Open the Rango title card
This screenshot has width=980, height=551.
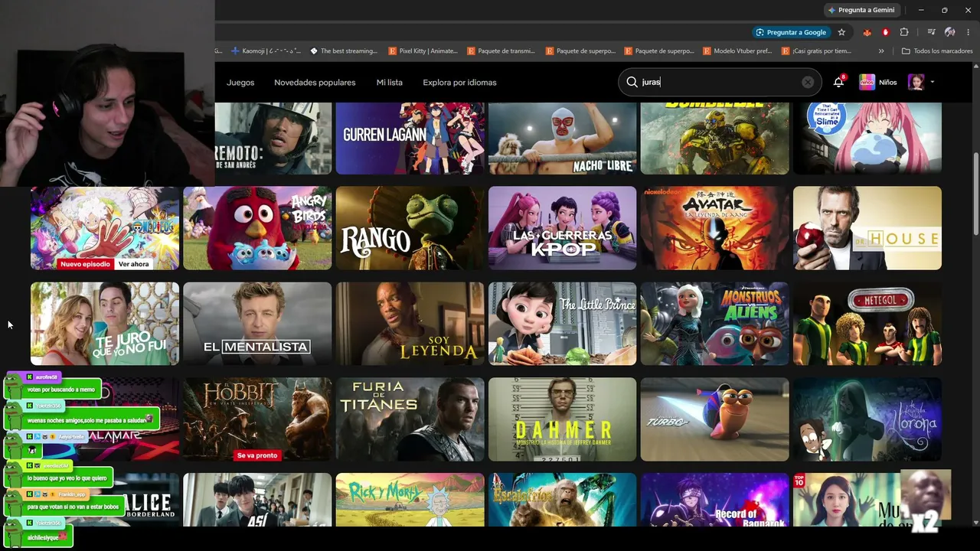coord(410,228)
